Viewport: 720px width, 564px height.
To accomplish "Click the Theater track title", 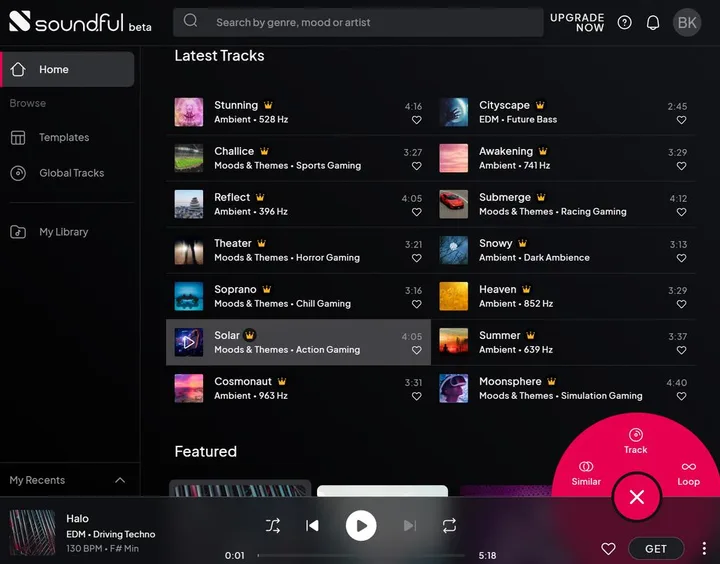I will pyautogui.click(x=233, y=243).
